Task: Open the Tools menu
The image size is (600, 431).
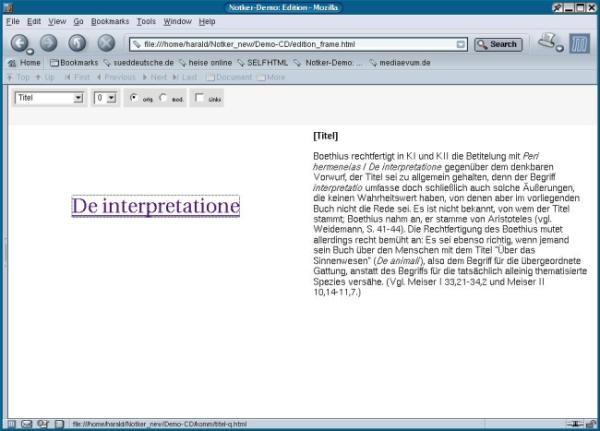Action: tap(146, 21)
